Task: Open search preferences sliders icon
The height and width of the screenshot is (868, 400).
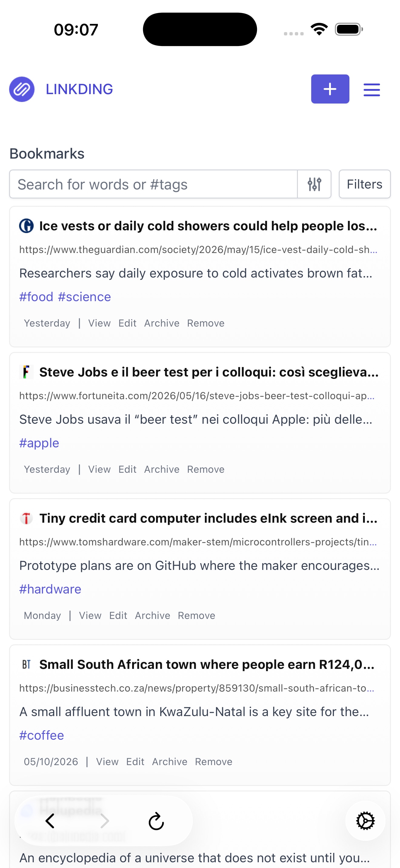Action: point(314,184)
